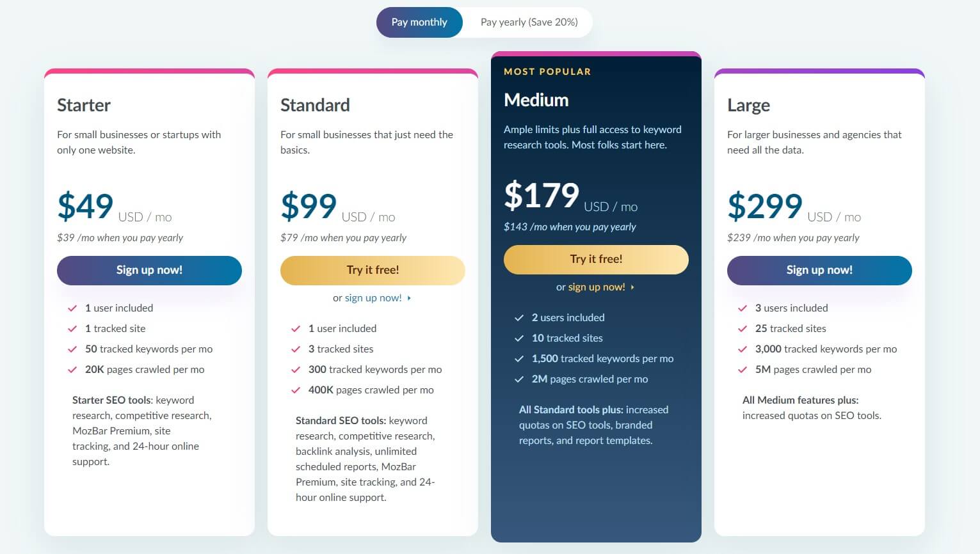The width and height of the screenshot is (980, 554).
Task: Click the checkmark beside "2M pages crawled per mo"
Action: click(518, 379)
